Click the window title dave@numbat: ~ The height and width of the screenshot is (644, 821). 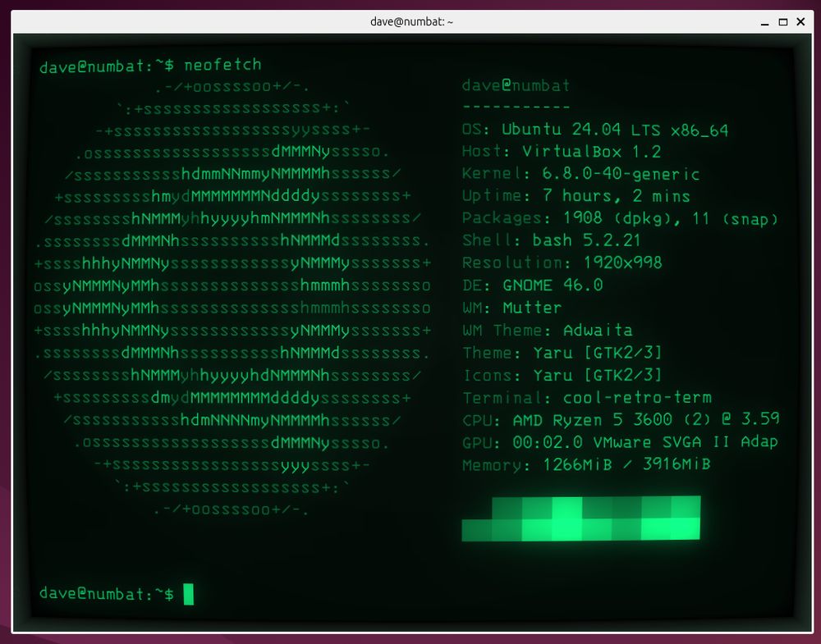(410, 21)
